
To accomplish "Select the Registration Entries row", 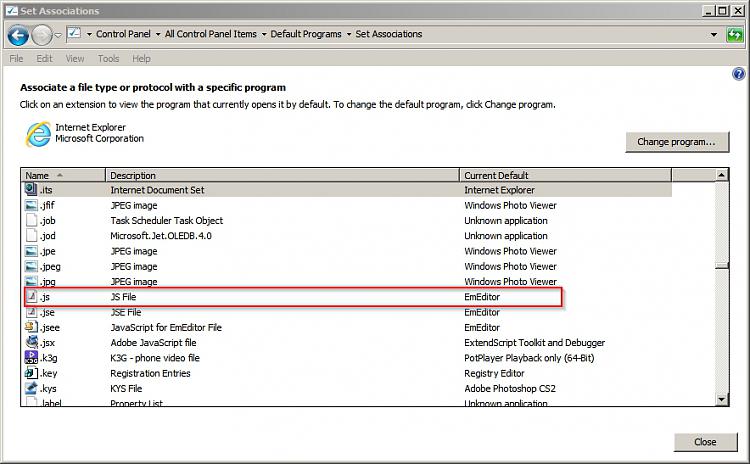I will click(347, 373).
